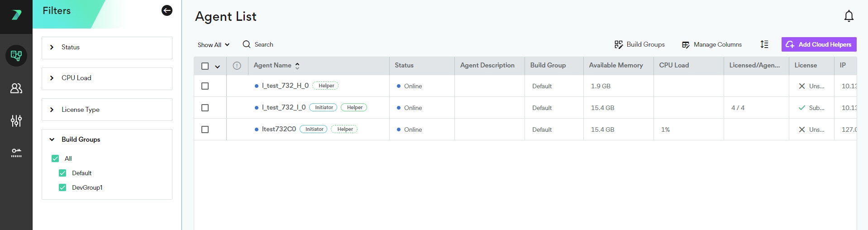Select the Itest732C0 agent row checkbox
Screen dimensions: 868x230
coord(205,129)
